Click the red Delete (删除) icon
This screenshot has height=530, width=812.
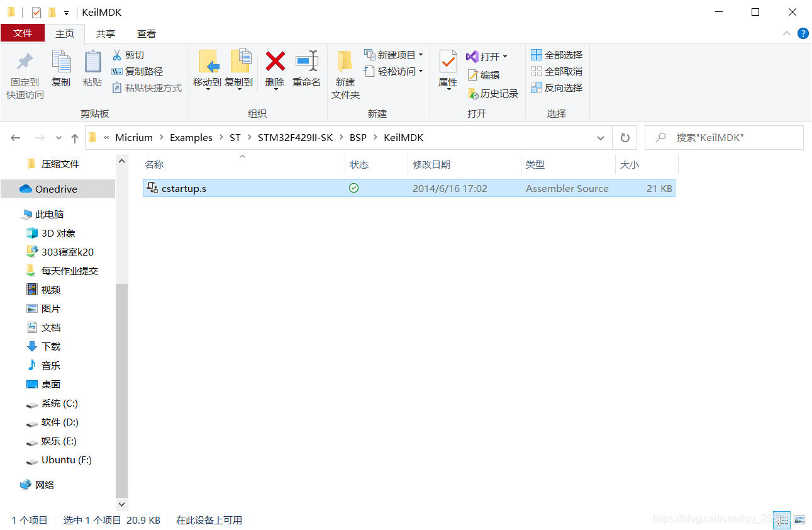(275, 61)
